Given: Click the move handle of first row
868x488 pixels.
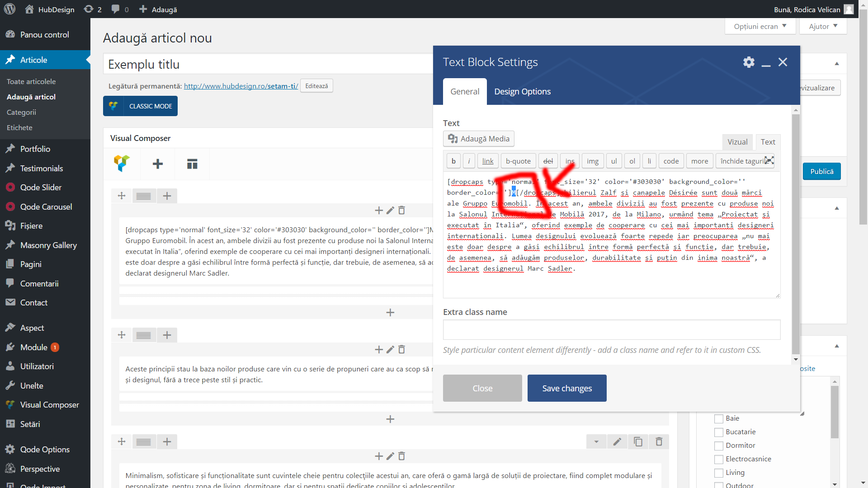Looking at the screenshot, I should pos(122,196).
